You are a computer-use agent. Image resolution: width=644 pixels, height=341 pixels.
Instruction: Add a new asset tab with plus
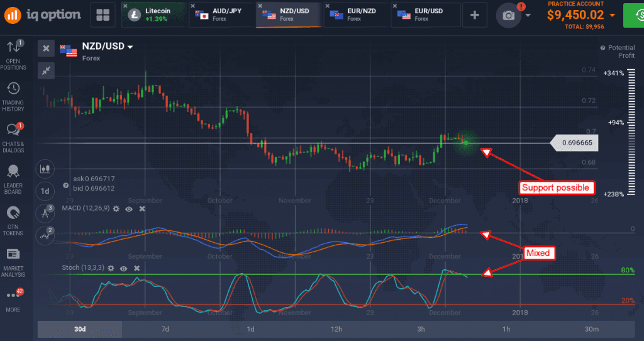coord(474,15)
